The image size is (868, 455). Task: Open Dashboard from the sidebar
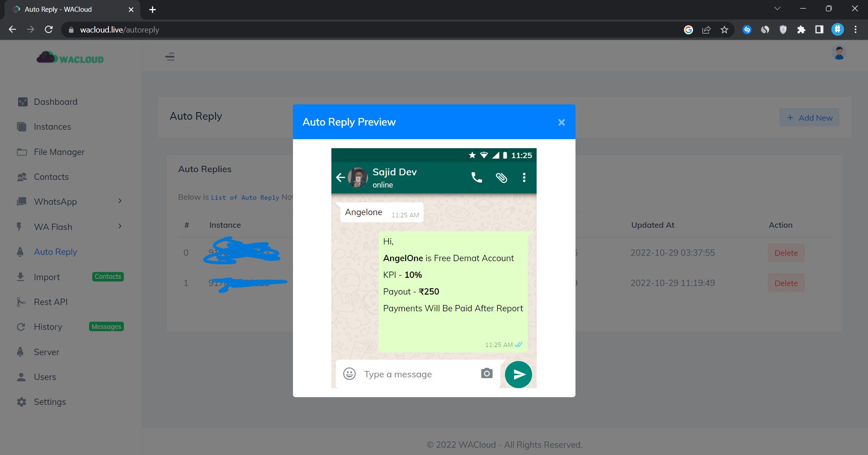[55, 102]
